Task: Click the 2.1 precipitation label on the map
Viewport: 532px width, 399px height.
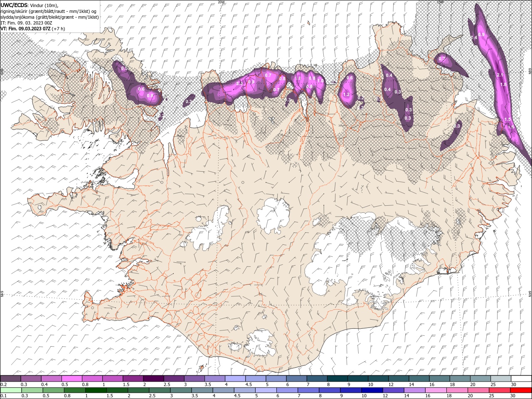Action: (x=500, y=75)
